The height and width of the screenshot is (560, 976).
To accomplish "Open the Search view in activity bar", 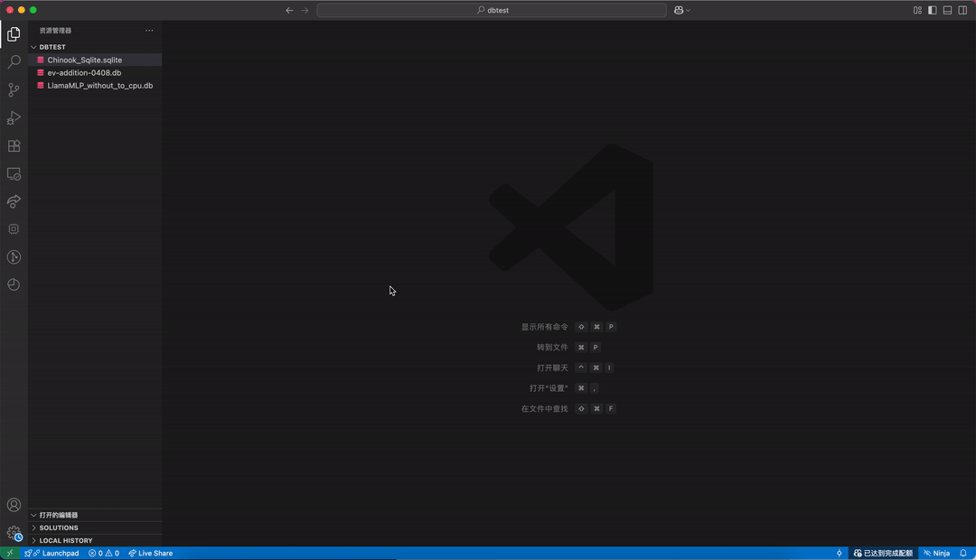I will tap(14, 61).
